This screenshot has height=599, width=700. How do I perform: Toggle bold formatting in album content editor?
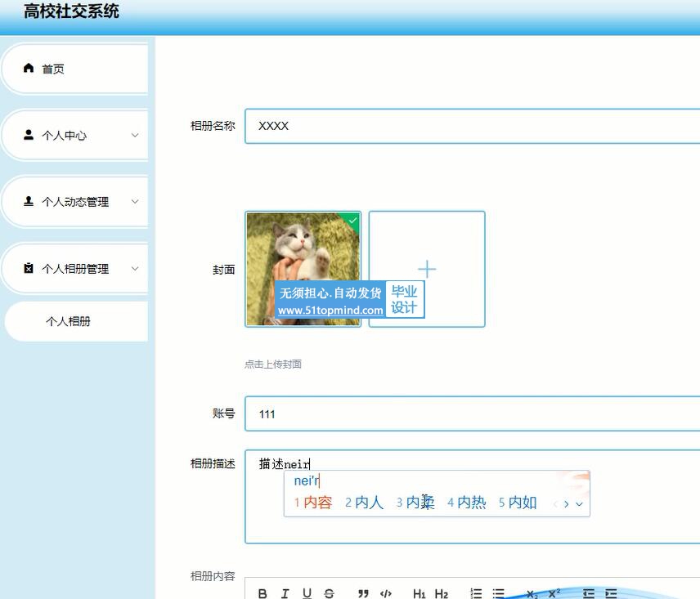coord(262,593)
